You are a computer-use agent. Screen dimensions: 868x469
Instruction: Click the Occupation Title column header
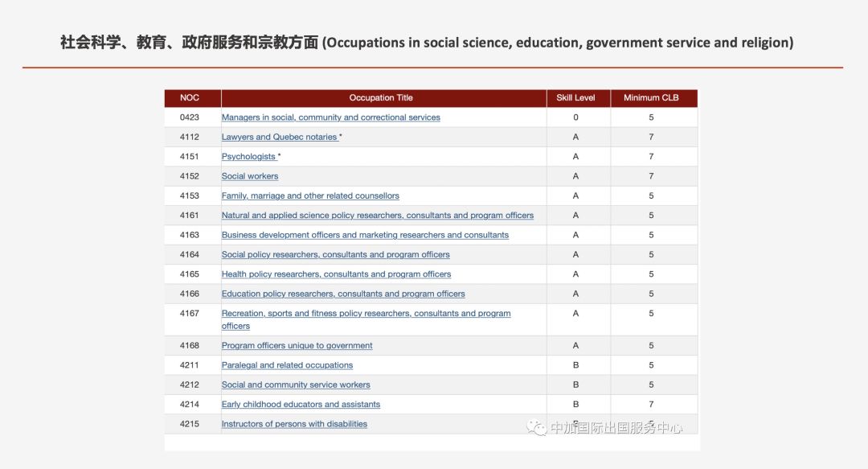click(381, 98)
